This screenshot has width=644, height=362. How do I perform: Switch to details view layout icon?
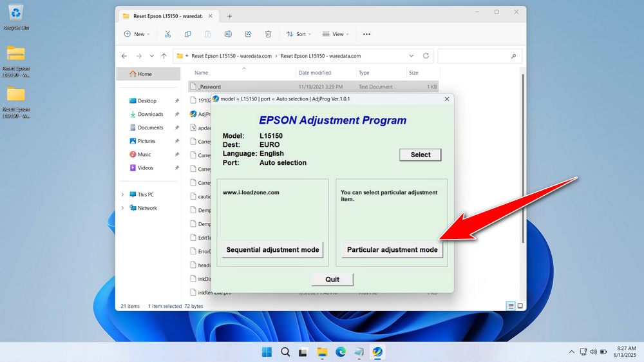[511, 306]
